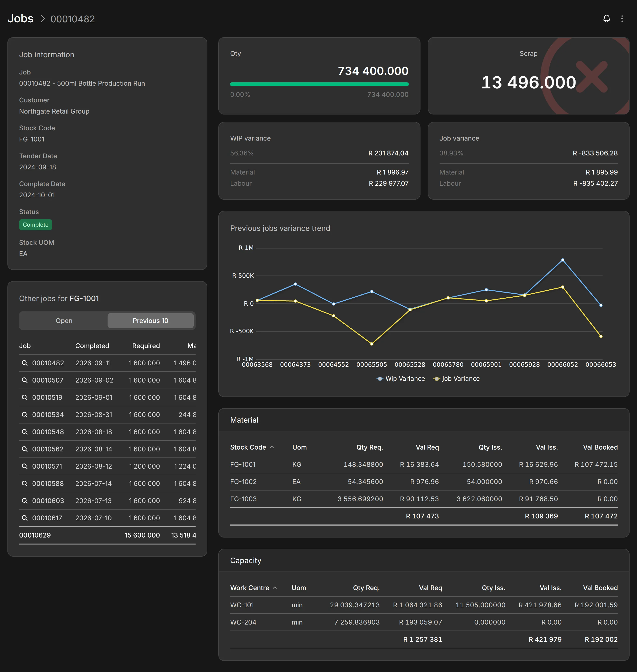Click the Complete status badge
This screenshot has height=672, width=637.
coord(36,225)
